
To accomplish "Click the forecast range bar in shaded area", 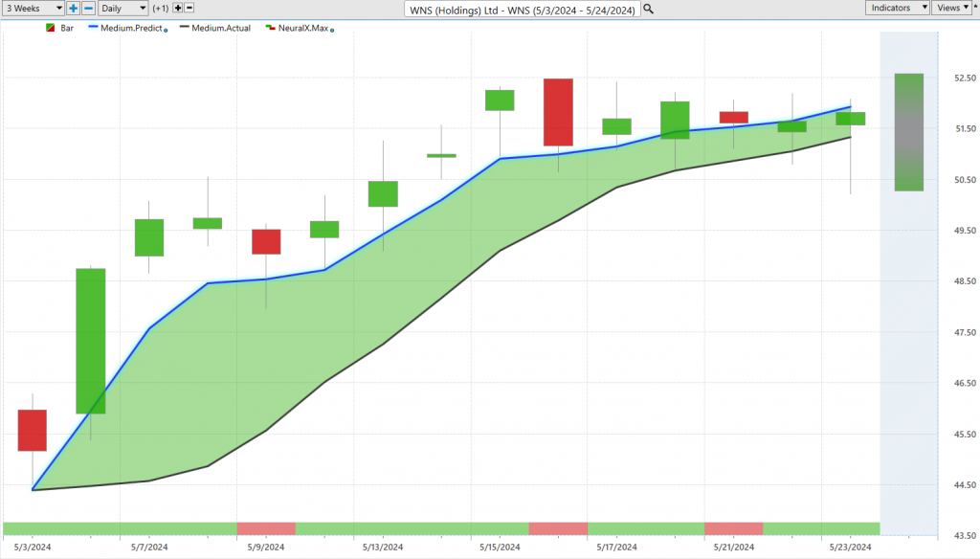I will coord(908,132).
